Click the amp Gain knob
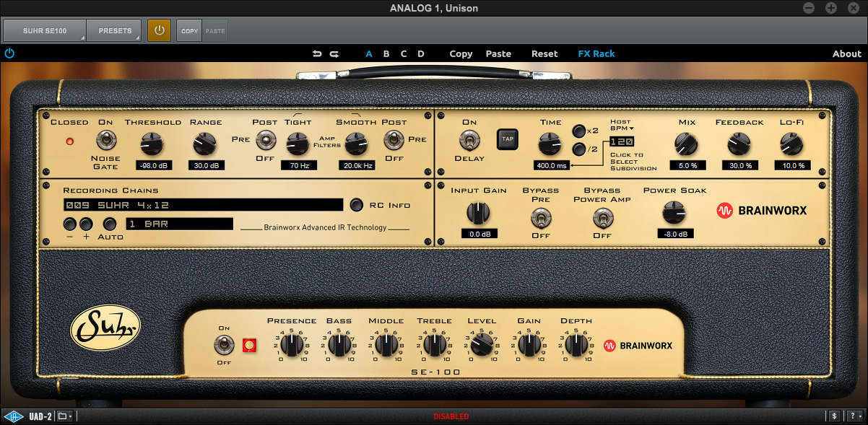The width and height of the screenshot is (868, 425). 529,346
